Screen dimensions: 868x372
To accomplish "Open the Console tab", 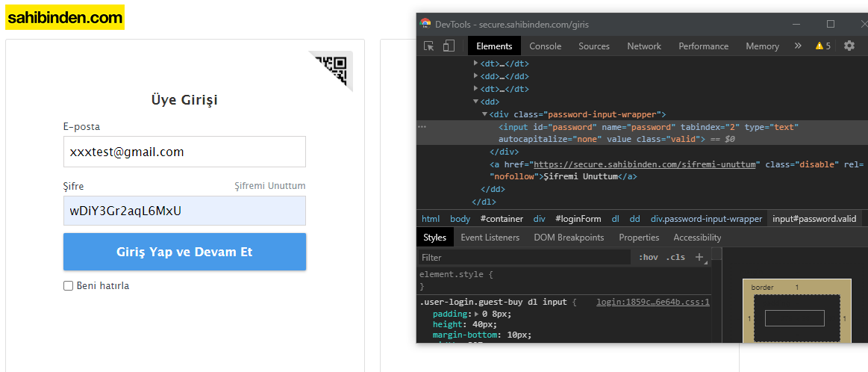I will 546,46.
